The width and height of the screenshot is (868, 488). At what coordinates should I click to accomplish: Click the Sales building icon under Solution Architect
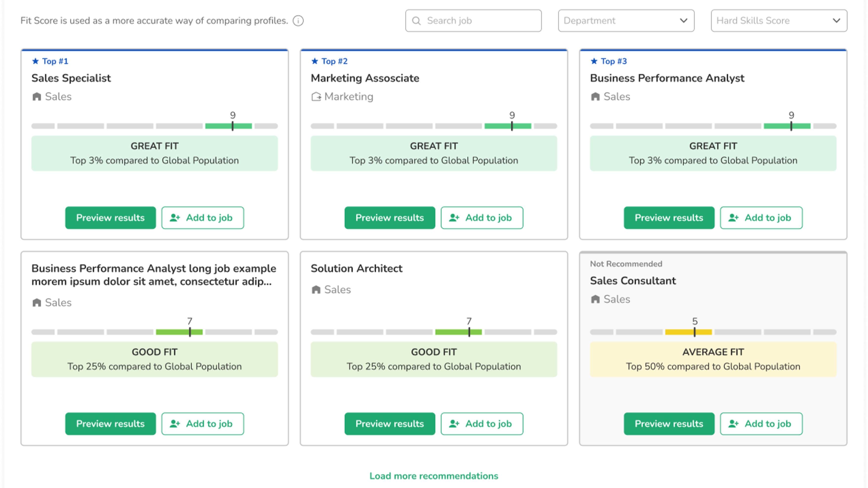click(316, 290)
